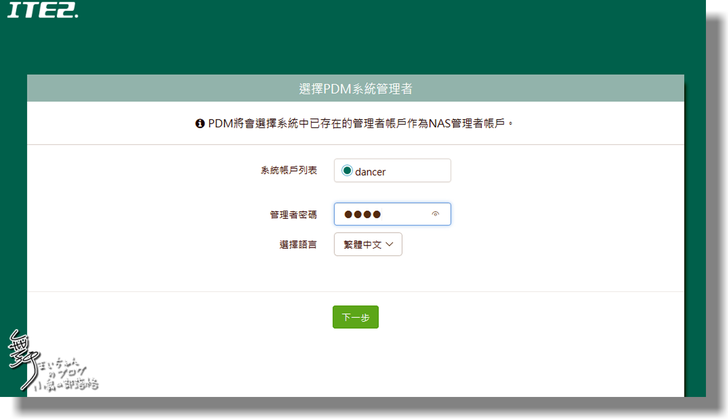Select the dancer account radio button
Screen dimensions: 728x419
[346, 170]
